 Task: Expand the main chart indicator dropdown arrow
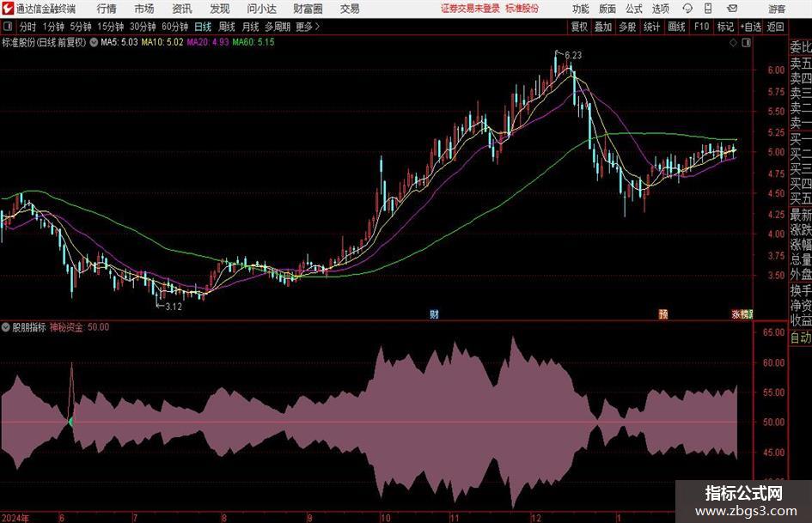[94, 42]
